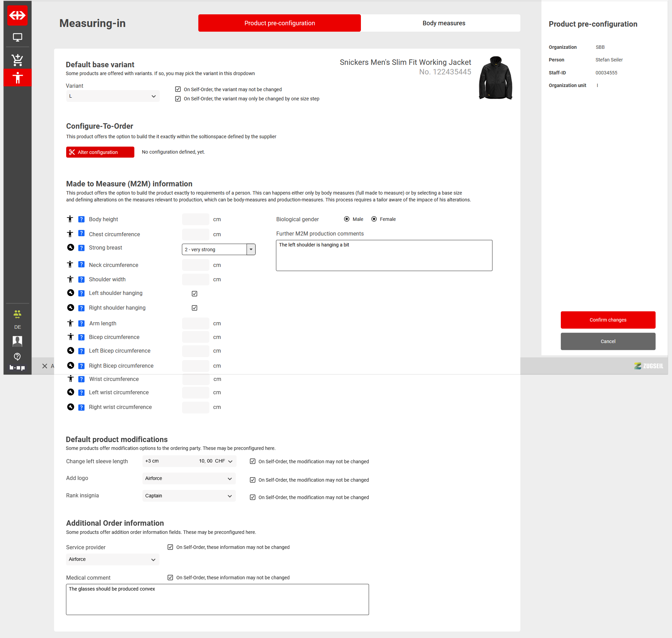Toggle Left shoulder hanging checkbox
The image size is (672, 638).
tap(194, 294)
